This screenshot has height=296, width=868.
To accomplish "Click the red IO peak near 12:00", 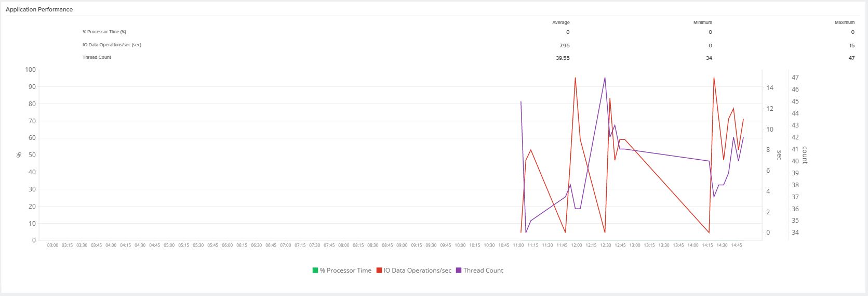I will pyautogui.click(x=575, y=78).
